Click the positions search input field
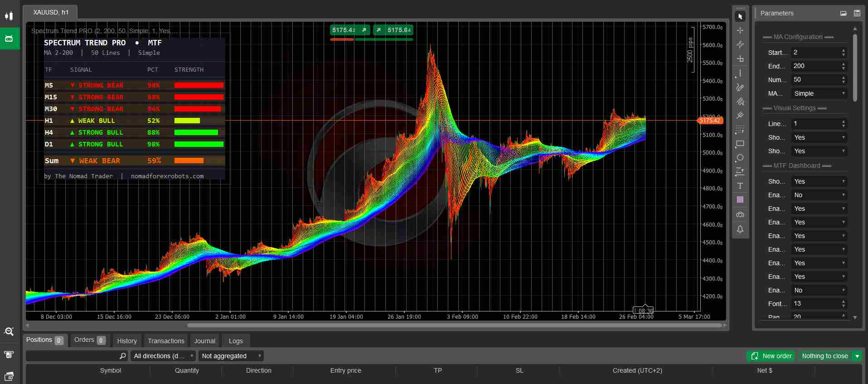This screenshot has width=868, height=384. click(x=76, y=356)
